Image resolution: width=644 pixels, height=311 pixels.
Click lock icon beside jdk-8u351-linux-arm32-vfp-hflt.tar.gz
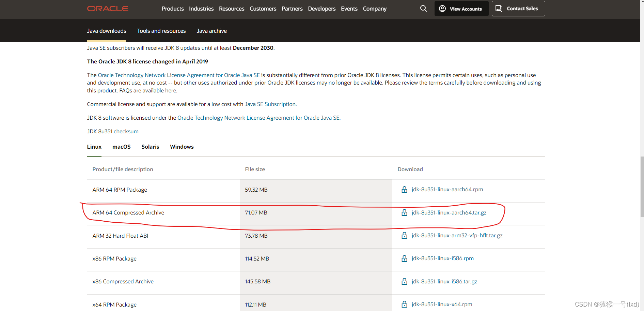coord(404,235)
